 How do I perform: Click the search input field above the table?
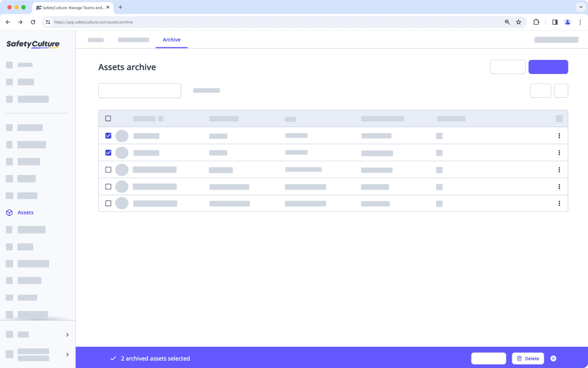point(139,90)
